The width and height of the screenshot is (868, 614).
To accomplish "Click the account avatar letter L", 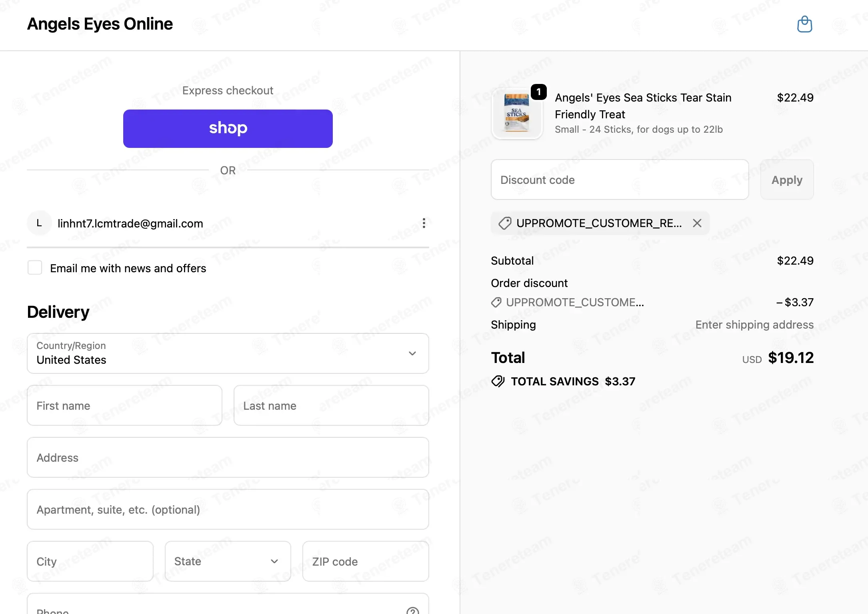I will pyautogui.click(x=39, y=223).
